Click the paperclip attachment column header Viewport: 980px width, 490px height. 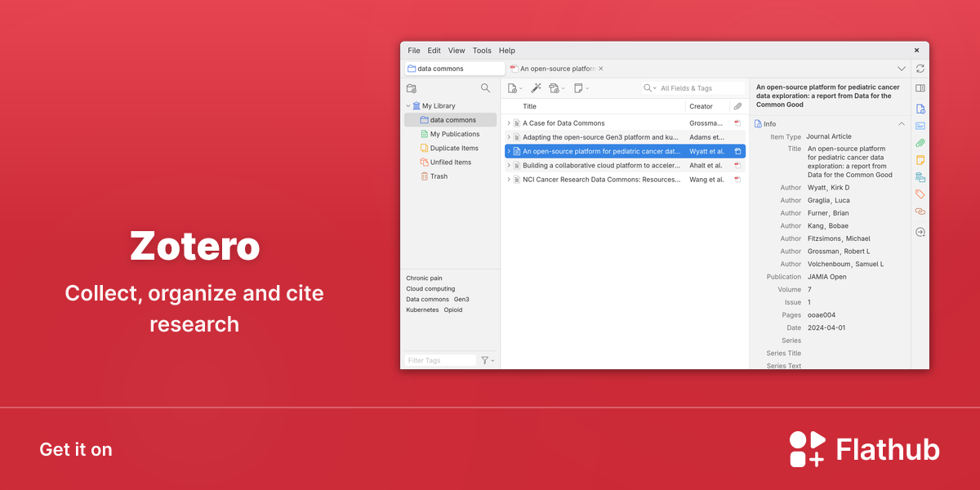(737, 106)
